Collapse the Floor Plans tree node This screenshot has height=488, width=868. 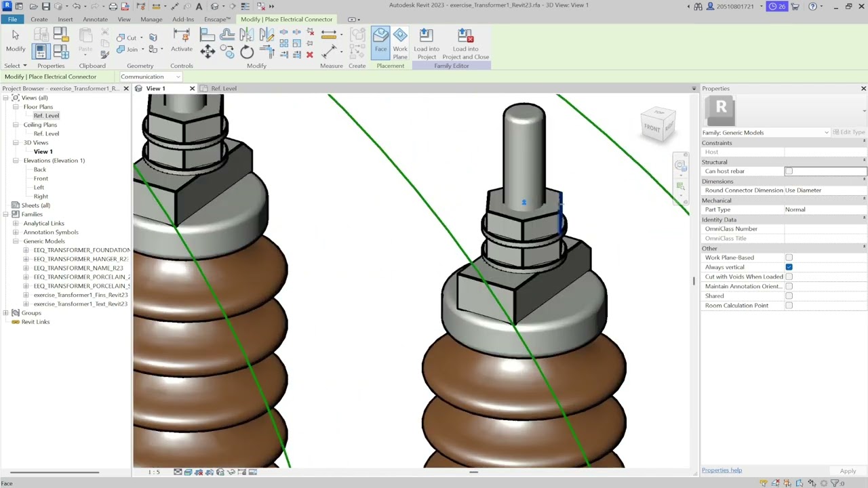16,106
